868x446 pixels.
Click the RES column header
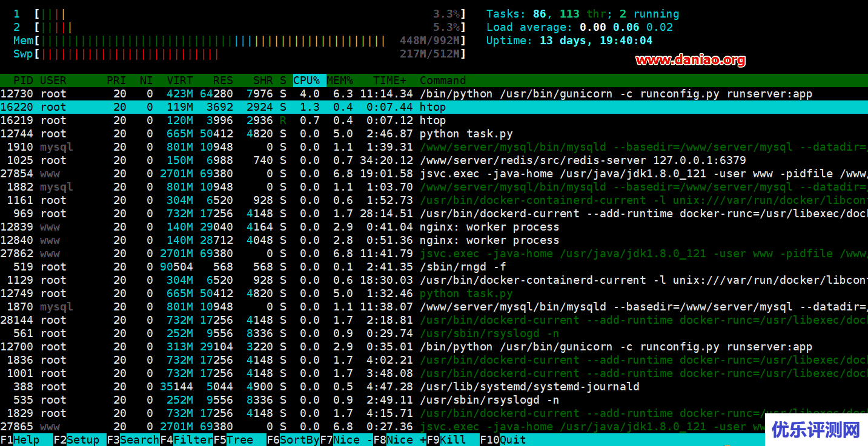tap(223, 80)
